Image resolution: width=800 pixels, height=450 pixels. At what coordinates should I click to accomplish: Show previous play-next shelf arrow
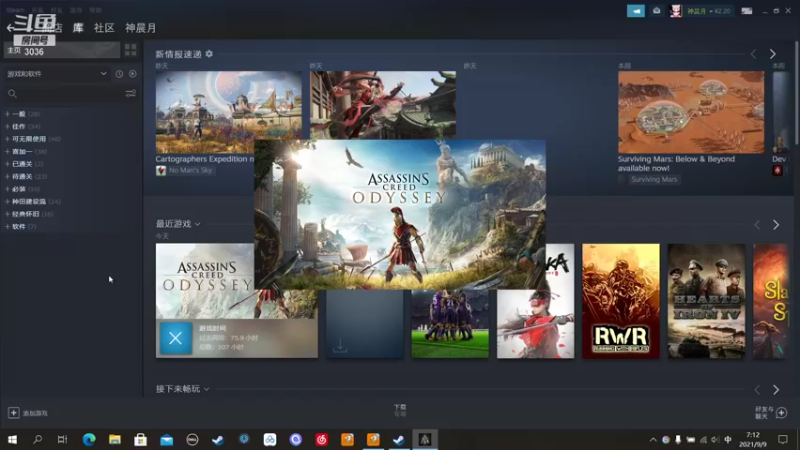pyautogui.click(x=757, y=390)
